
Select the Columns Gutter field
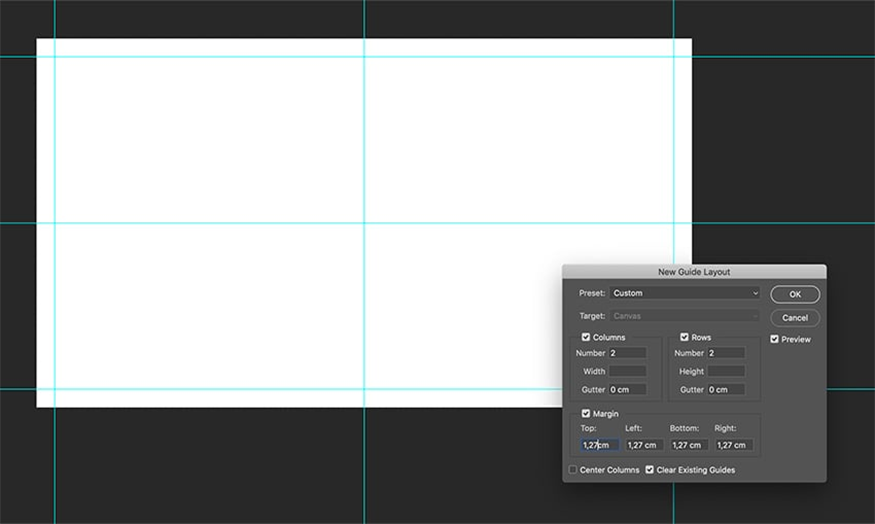click(627, 389)
